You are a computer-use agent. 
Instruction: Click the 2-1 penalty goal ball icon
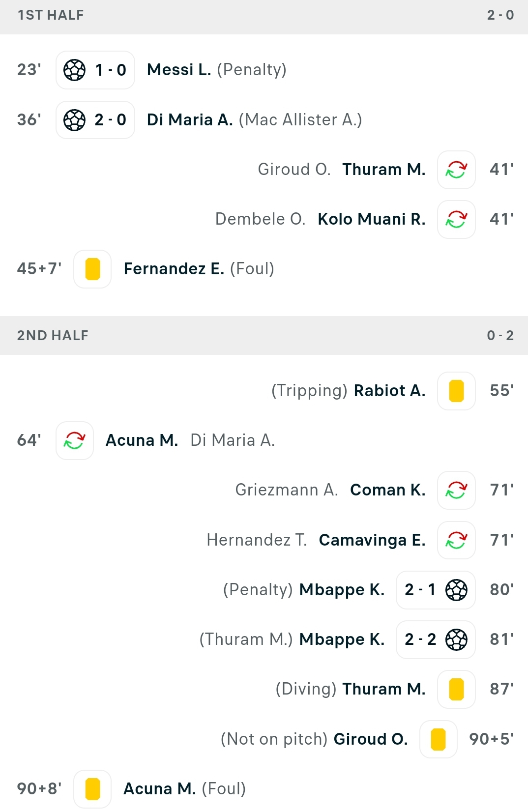456,590
